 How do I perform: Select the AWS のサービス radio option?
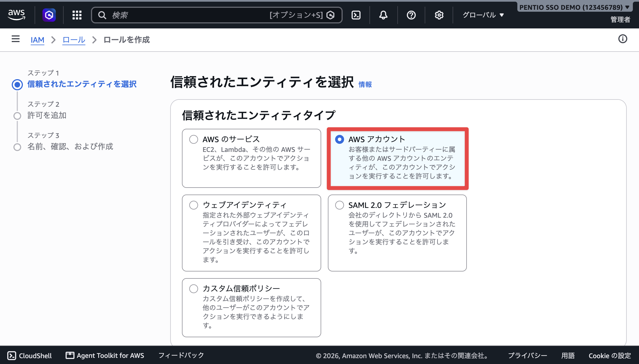tap(194, 139)
